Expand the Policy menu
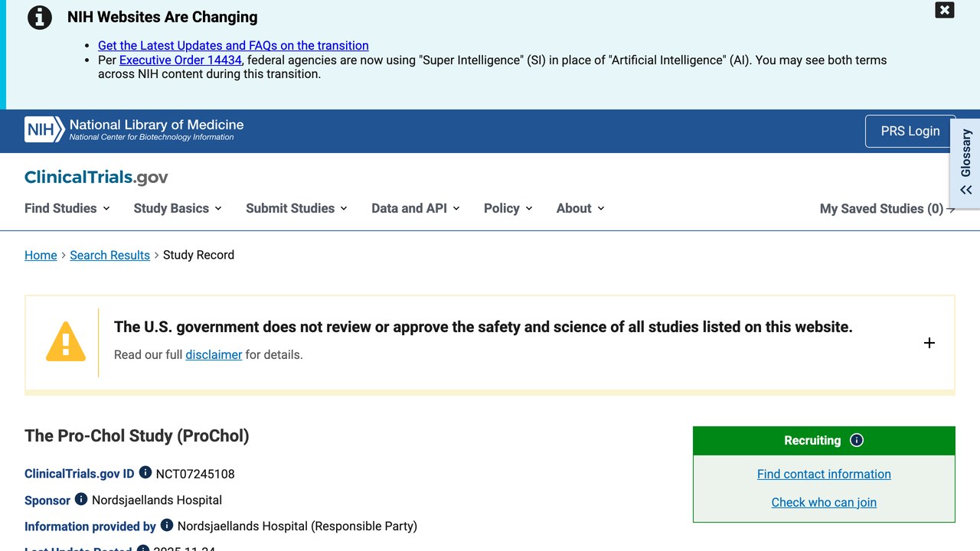Image resolution: width=980 pixels, height=551 pixels. 508,208
